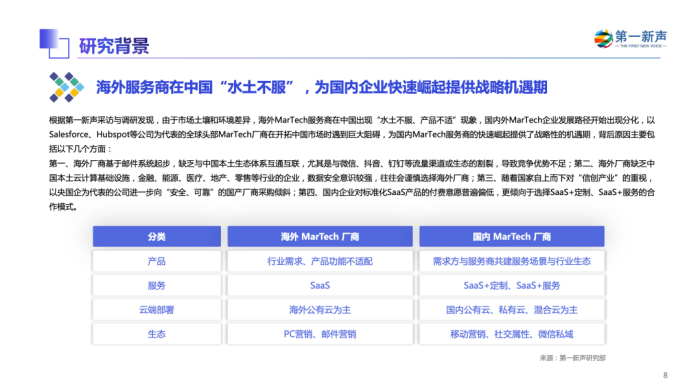Click the 分类 table header
Viewport: 700px width, 392px height.
(157, 237)
